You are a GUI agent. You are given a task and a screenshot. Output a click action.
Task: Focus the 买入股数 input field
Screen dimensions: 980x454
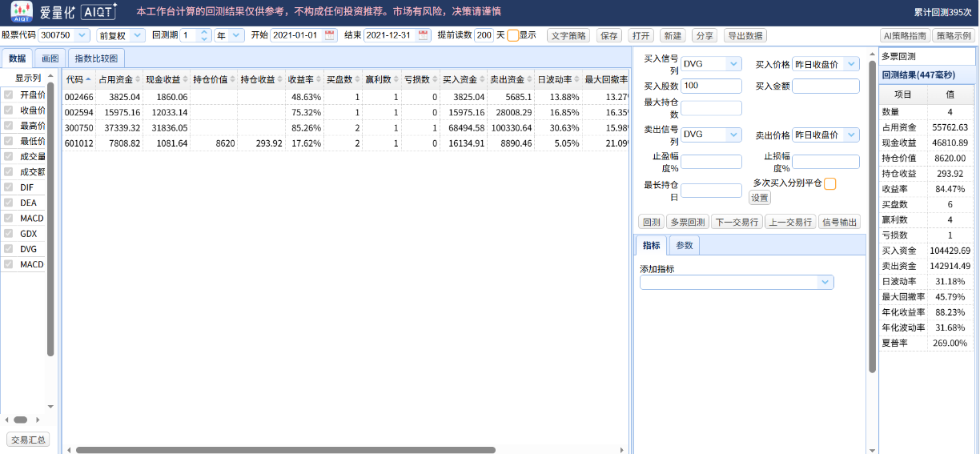(711, 86)
